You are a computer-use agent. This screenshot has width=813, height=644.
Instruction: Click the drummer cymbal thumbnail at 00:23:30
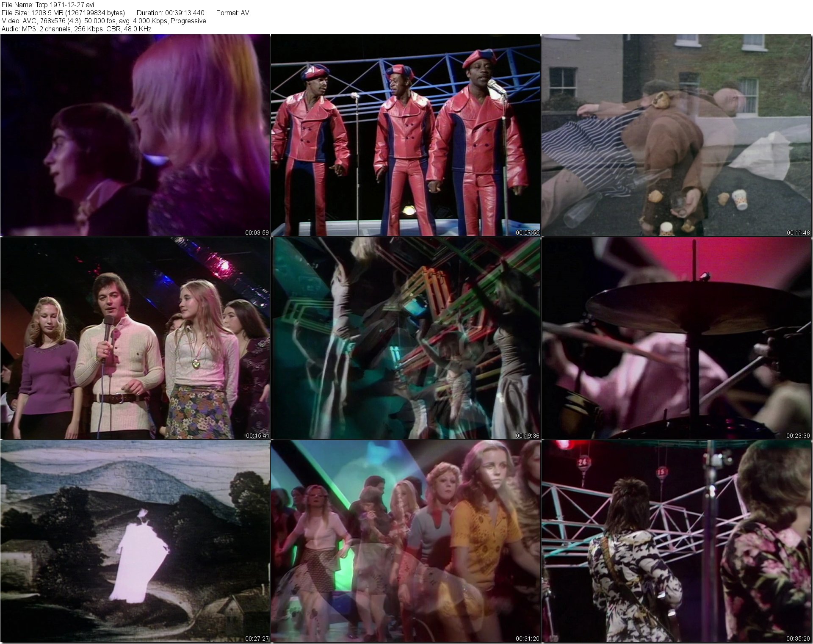pos(676,338)
